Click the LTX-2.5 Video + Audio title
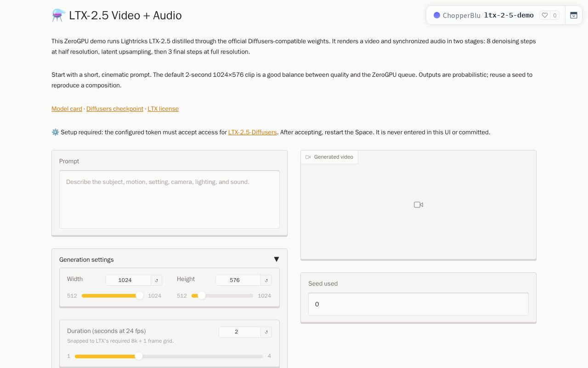588x368 pixels. (x=125, y=15)
